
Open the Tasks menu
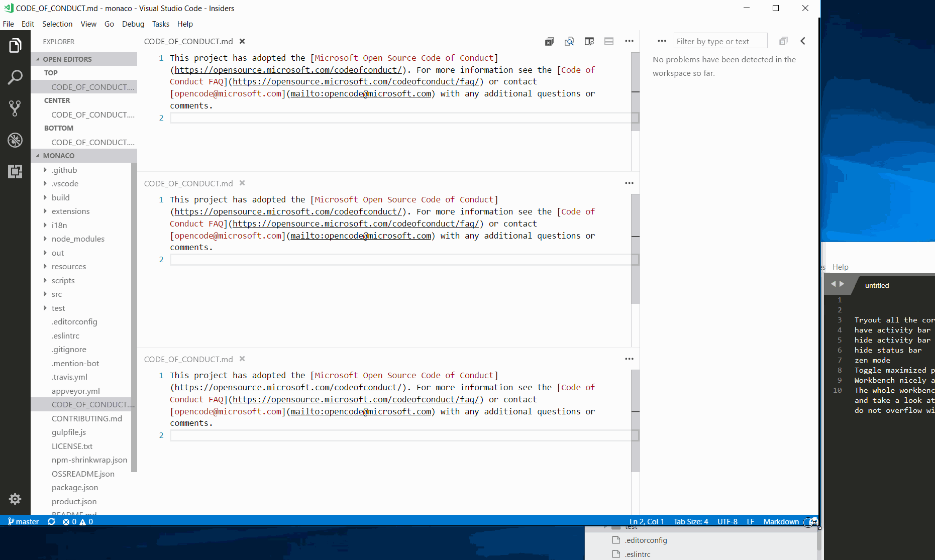[161, 24]
